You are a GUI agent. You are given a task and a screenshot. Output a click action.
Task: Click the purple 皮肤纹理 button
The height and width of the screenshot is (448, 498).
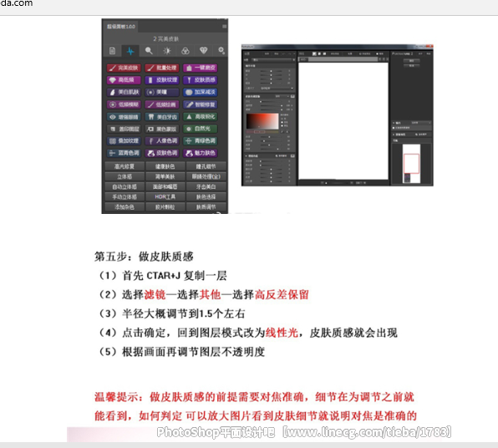(162, 79)
